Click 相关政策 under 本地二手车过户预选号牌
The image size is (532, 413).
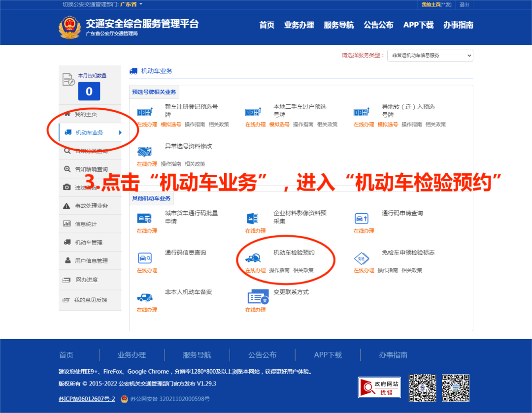tap(328, 125)
